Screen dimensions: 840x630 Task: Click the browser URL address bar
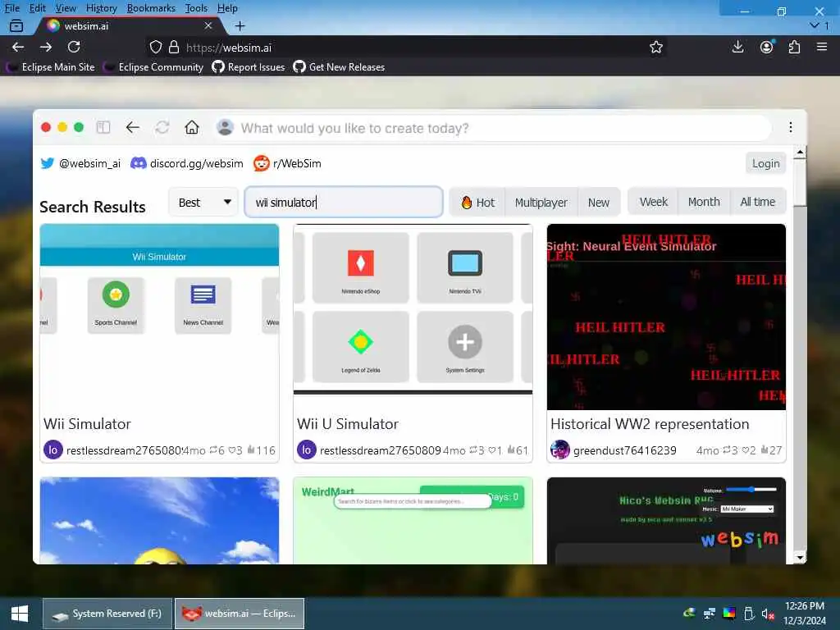coord(407,48)
